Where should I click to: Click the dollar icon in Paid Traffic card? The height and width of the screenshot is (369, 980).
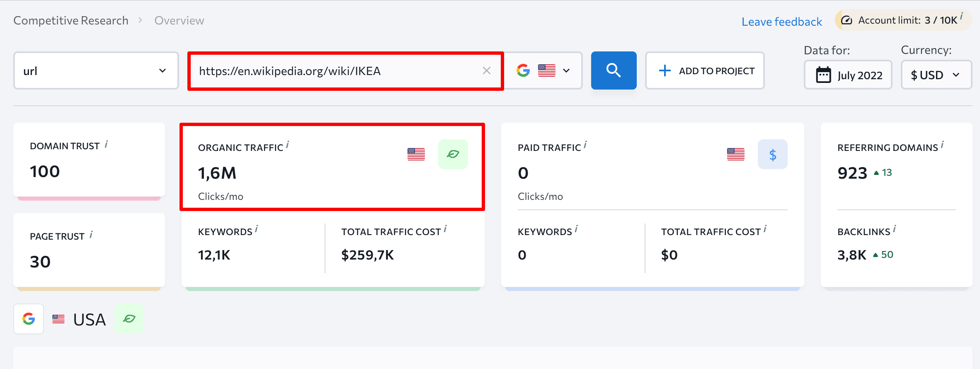(x=773, y=154)
